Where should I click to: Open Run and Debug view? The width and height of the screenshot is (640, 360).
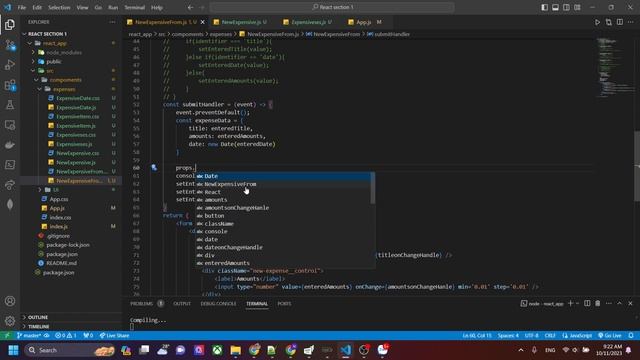[x=10, y=65]
